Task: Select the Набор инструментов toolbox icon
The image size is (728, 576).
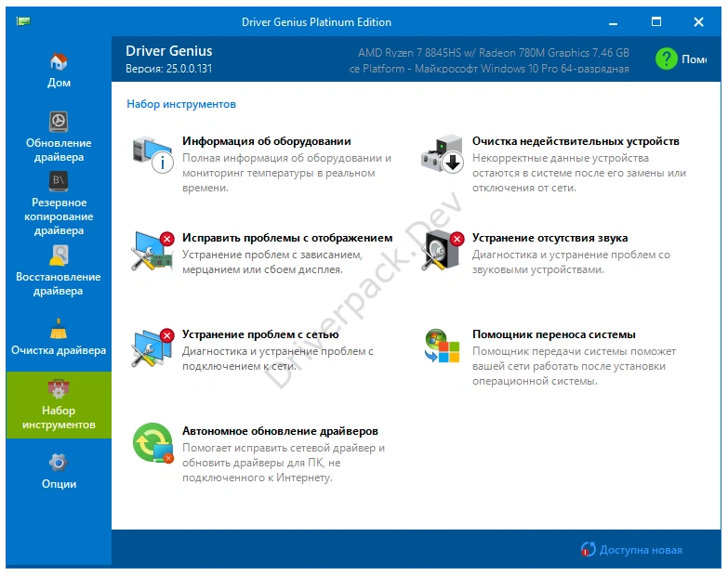Action: 59,389
